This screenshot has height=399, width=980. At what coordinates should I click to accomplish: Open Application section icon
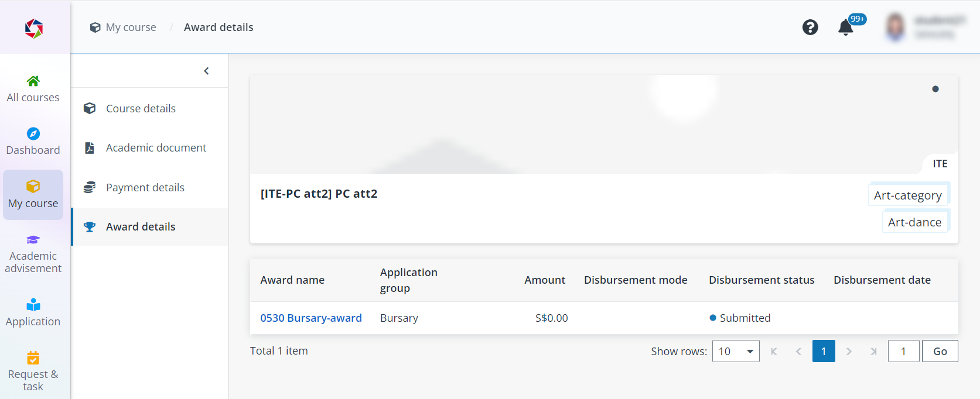[33, 305]
